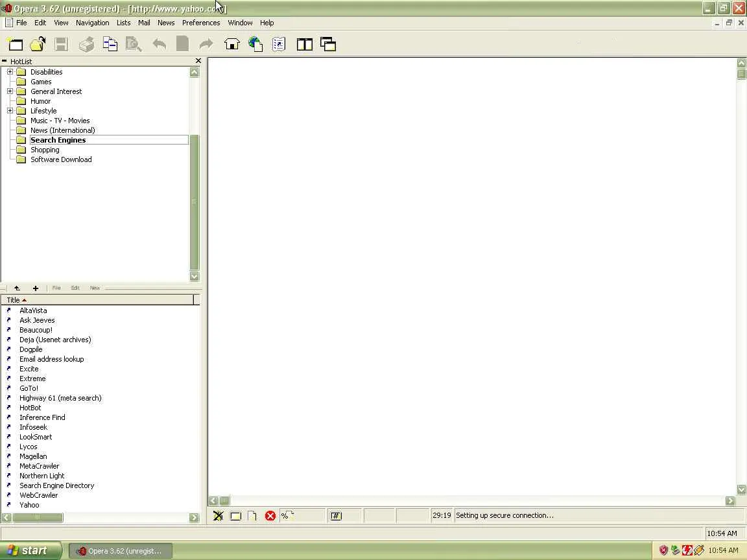Click the plus add-item icon in Hotlist
Viewport: 747px width, 560px height.
coord(35,288)
